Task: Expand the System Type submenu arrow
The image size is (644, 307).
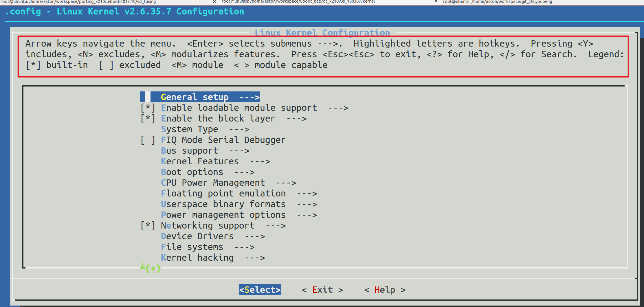Action: [239, 129]
